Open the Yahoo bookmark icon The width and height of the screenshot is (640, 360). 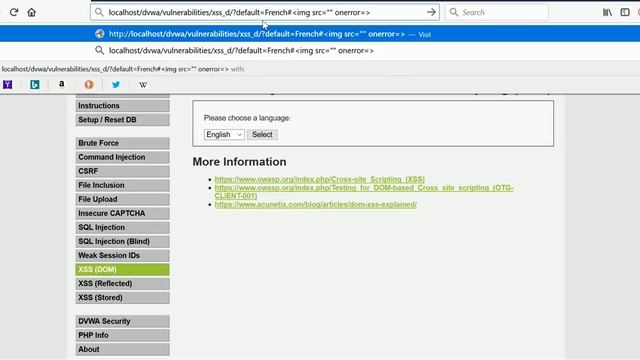point(7,84)
